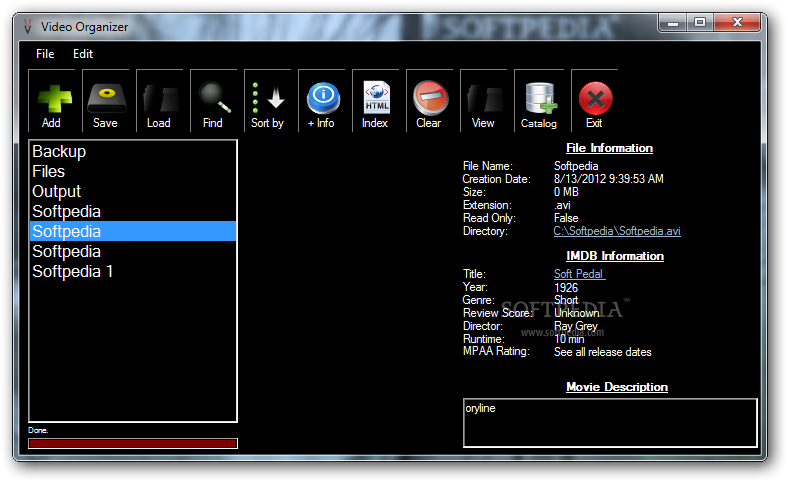Click the red Clear icon

pyautogui.click(x=430, y=98)
